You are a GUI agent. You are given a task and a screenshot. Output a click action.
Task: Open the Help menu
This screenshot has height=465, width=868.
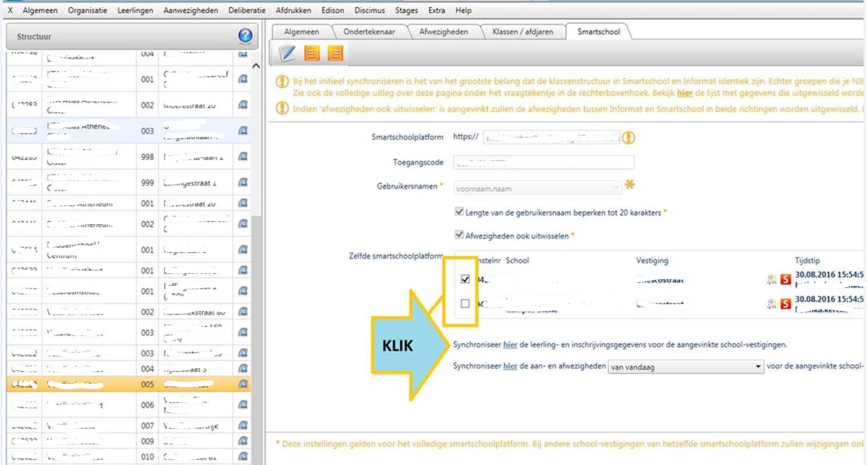tap(463, 11)
